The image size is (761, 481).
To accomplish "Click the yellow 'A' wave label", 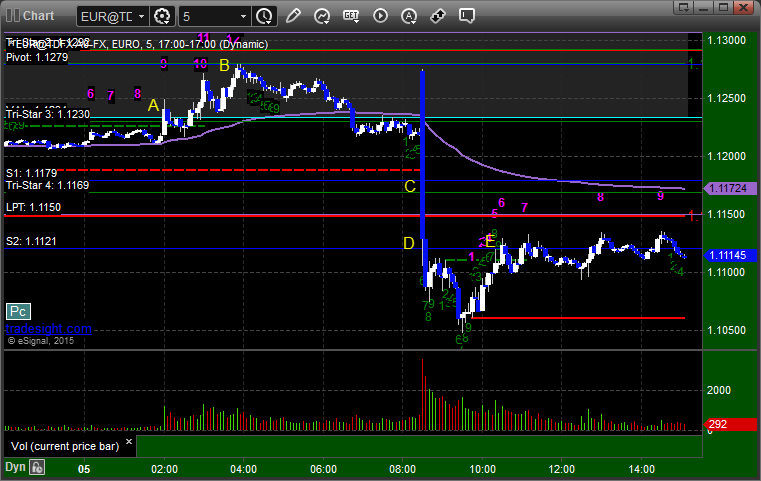I will click(153, 105).
